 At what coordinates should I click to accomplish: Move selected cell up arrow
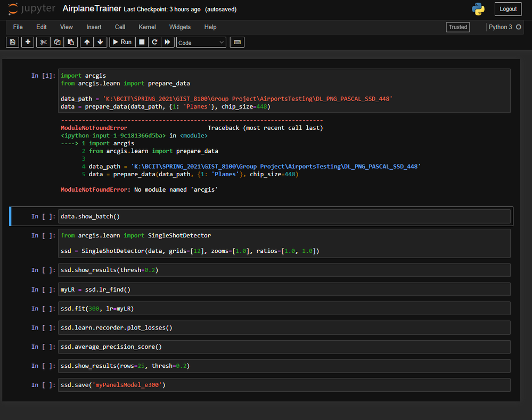point(87,42)
